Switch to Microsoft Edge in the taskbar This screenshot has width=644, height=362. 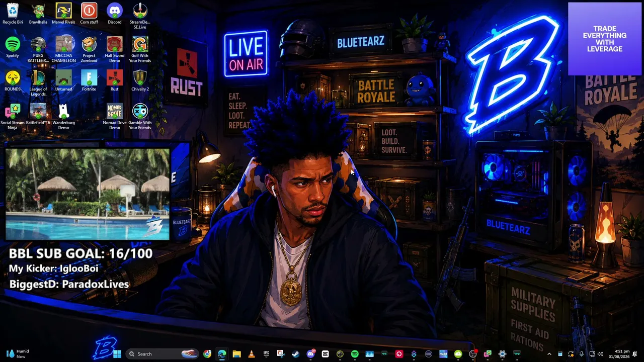pyautogui.click(x=222, y=354)
